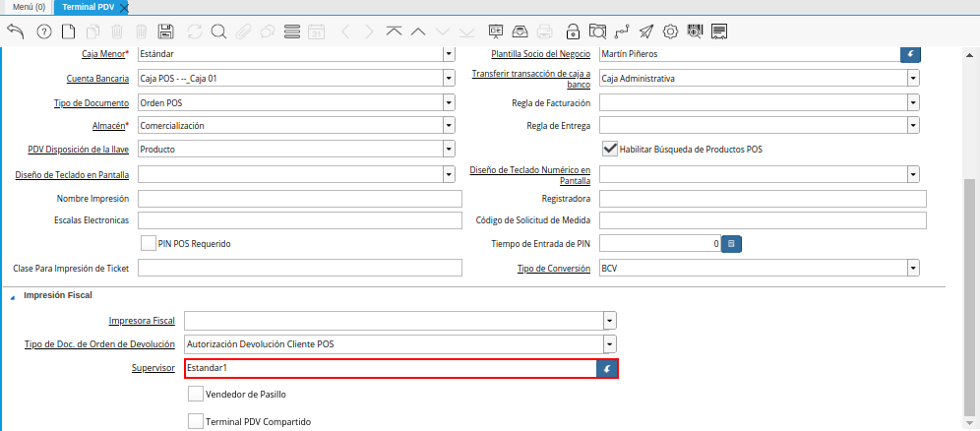980x431 pixels.
Task: Open the Tipo de Documento dropdown arrow
Action: 449,102
